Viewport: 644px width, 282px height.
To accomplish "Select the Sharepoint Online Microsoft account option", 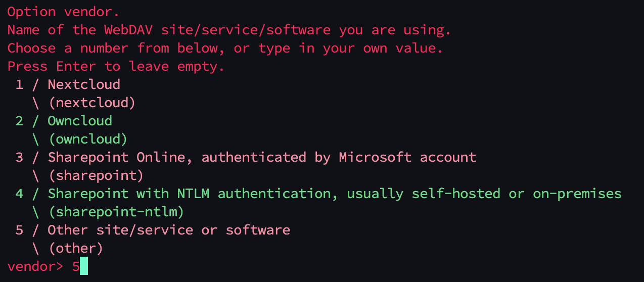I will (262, 157).
